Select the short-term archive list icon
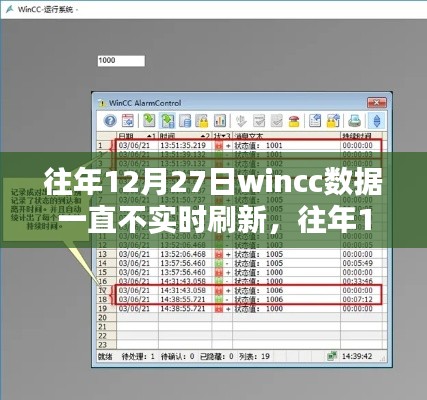The height and width of the screenshot is (400, 427). [167, 121]
